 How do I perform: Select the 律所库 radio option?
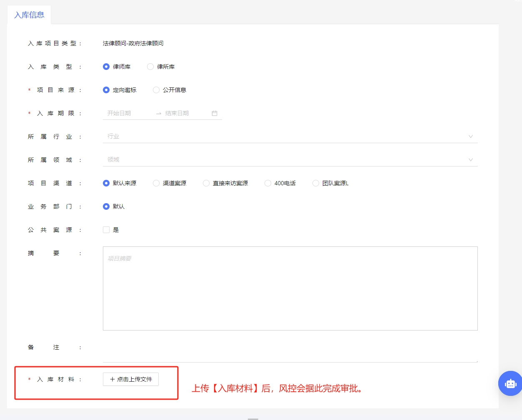(150, 67)
